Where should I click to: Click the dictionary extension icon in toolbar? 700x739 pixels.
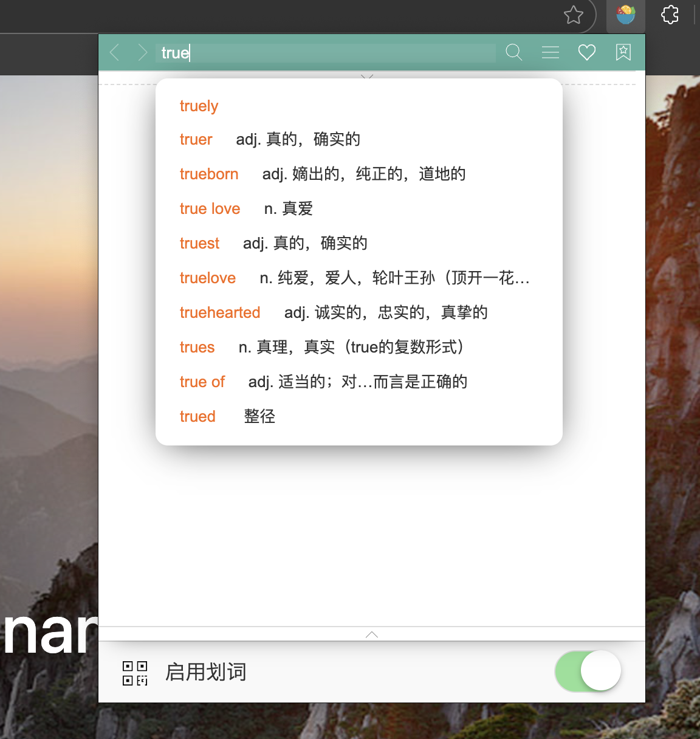click(625, 15)
